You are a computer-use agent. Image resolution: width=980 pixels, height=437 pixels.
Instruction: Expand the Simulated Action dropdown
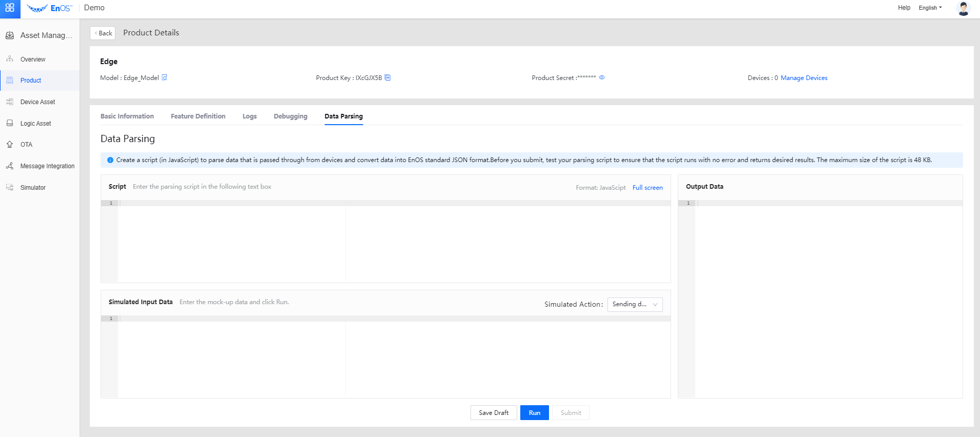point(635,305)
